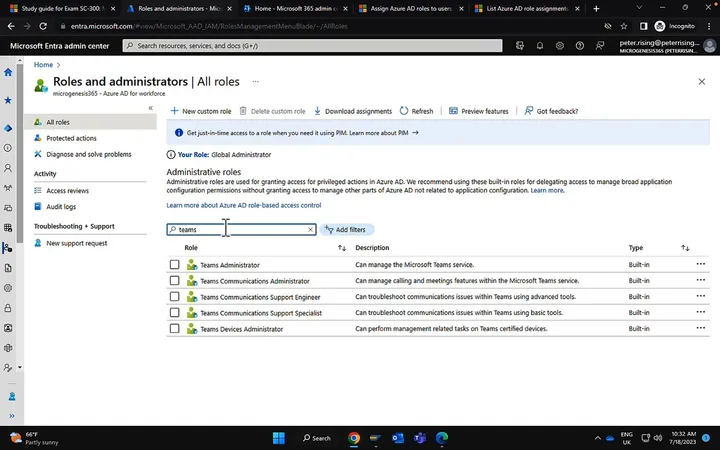Open Chrome from the taskbar
Viewport: 720px width, 450px height.
354,438
